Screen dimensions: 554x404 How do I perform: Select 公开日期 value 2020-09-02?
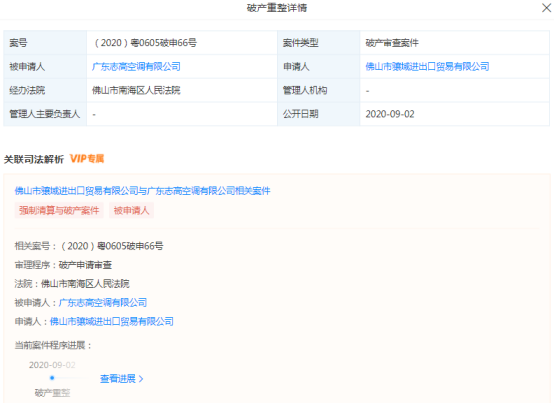point(390,114)
